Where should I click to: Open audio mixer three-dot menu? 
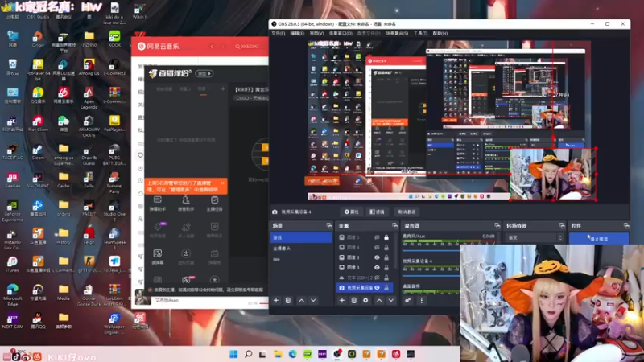tap(421, 300)
